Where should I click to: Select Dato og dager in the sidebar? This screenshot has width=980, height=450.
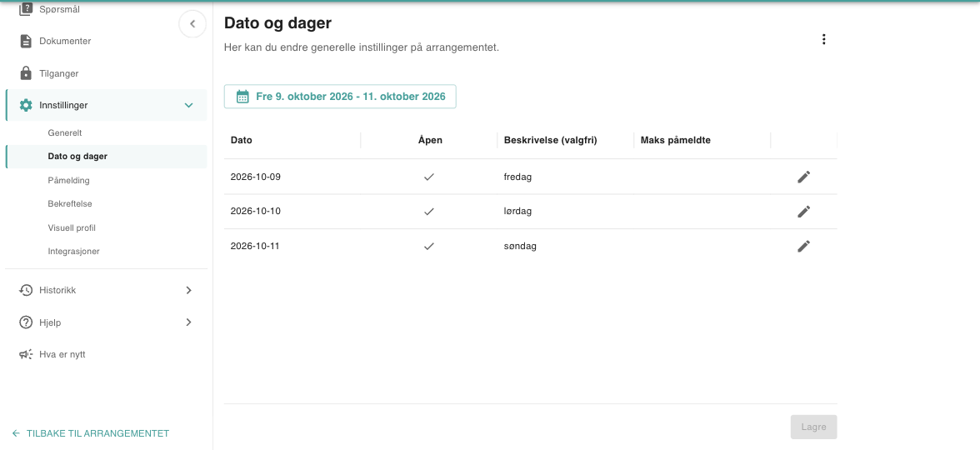pyautogui.click(x=106, y=157)
